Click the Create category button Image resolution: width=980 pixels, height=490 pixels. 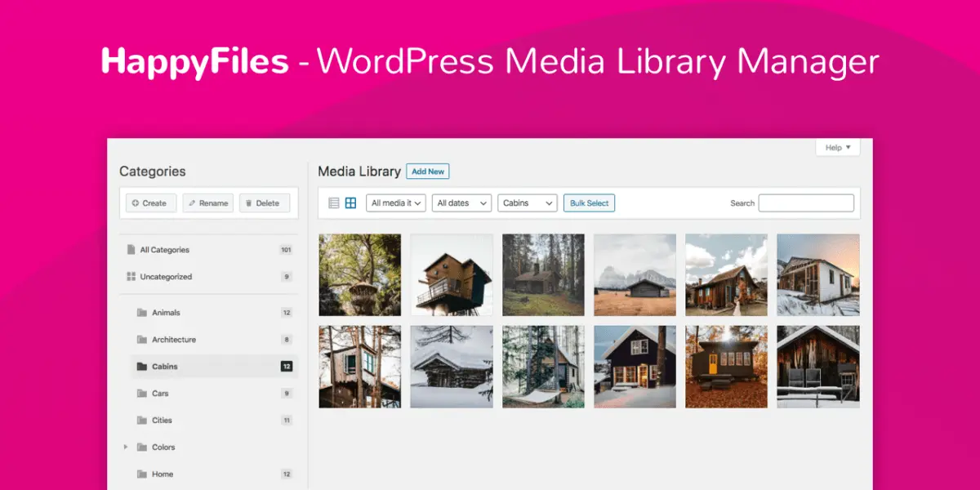(x=151, y=203)
